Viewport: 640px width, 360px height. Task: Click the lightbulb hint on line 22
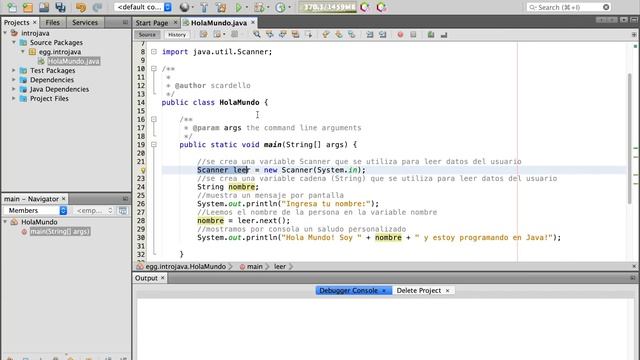143,170
